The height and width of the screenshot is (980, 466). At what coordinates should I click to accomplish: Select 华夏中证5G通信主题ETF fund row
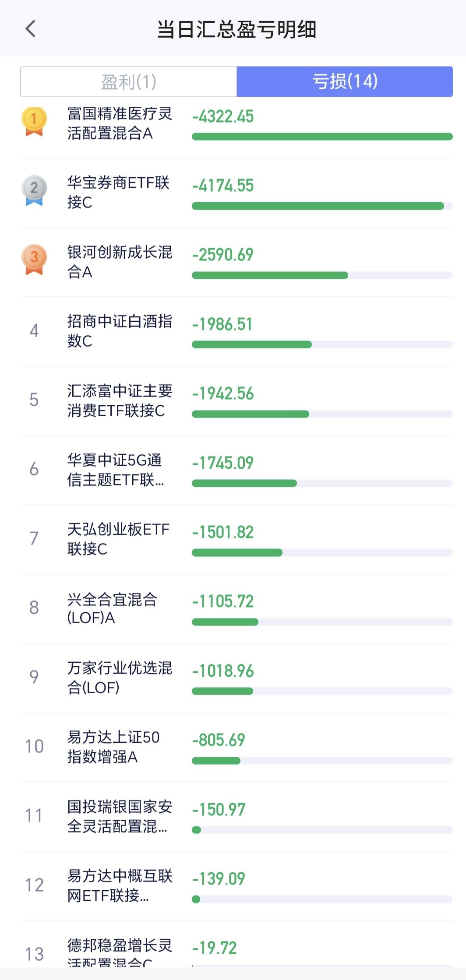point(116,470)
